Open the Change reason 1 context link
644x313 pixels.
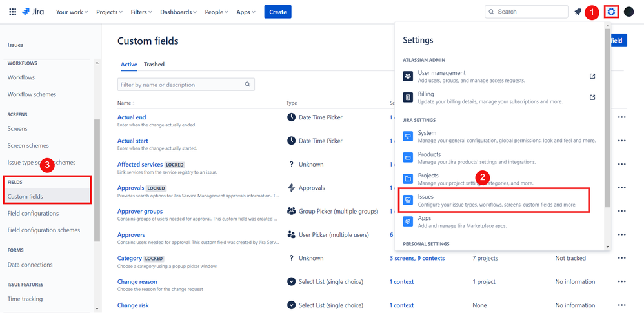(401, 282)
